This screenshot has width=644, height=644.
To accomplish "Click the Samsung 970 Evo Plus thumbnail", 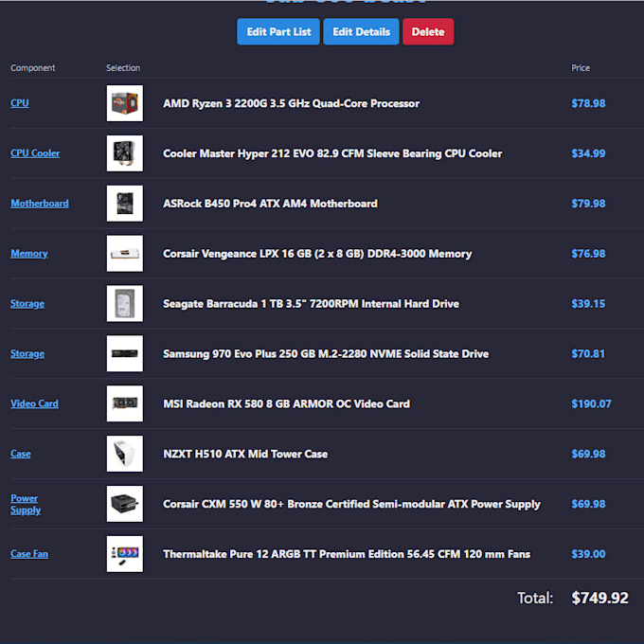I will (x=125, y=353).
